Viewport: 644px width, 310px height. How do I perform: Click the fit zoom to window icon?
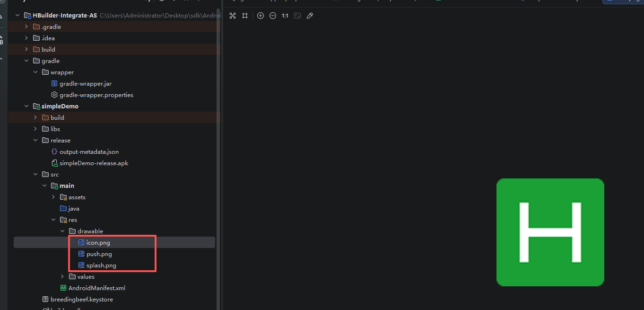point(297,16)
